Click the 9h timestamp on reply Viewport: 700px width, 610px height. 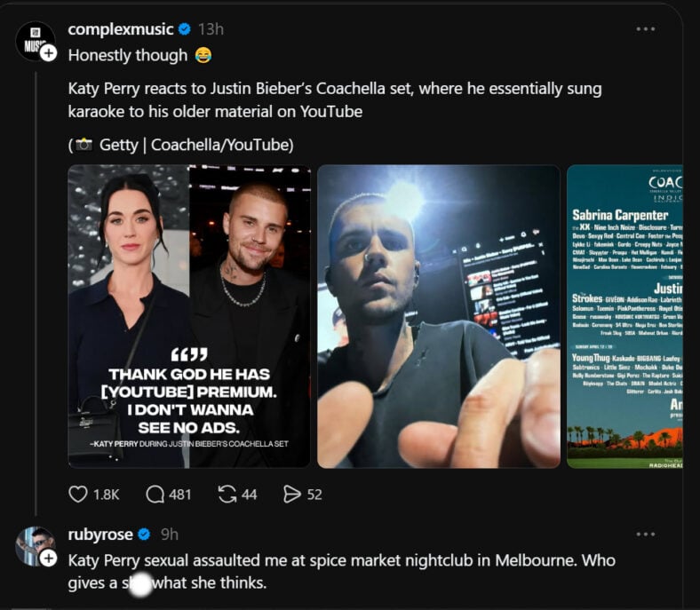[169, 535]
